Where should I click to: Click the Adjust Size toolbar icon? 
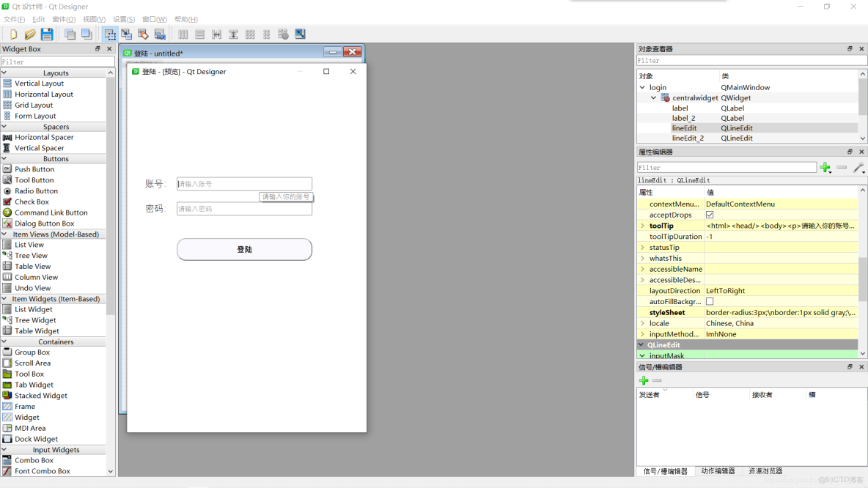tap(298, 34)
